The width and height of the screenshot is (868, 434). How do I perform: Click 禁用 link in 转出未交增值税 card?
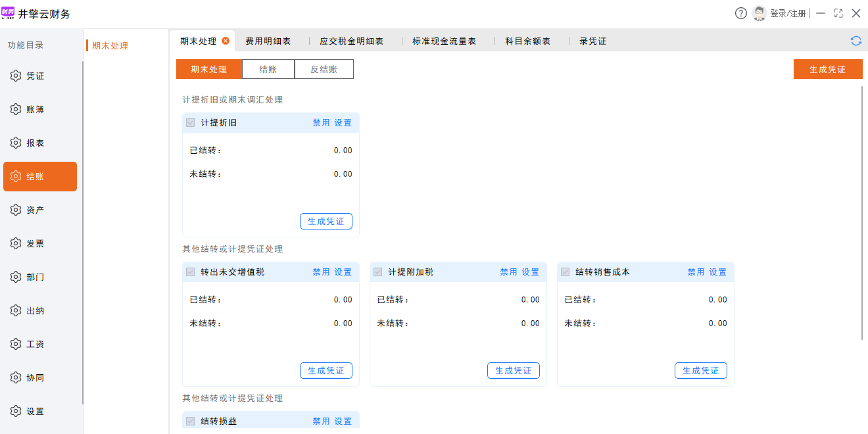click(321, 272)
